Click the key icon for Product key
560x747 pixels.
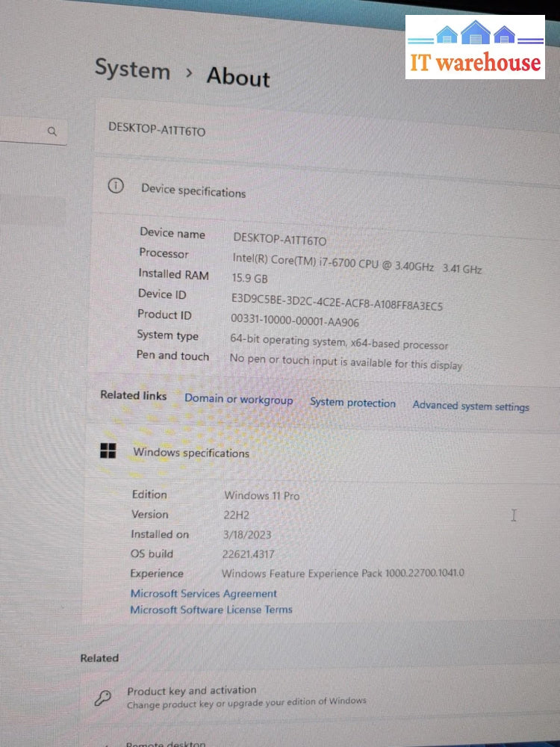coord(102,698)
